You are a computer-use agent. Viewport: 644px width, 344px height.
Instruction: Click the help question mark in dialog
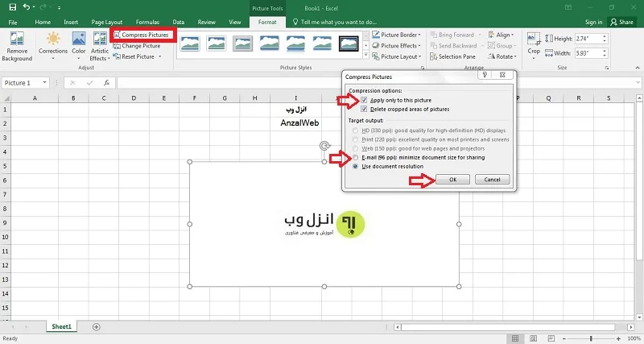485,75
